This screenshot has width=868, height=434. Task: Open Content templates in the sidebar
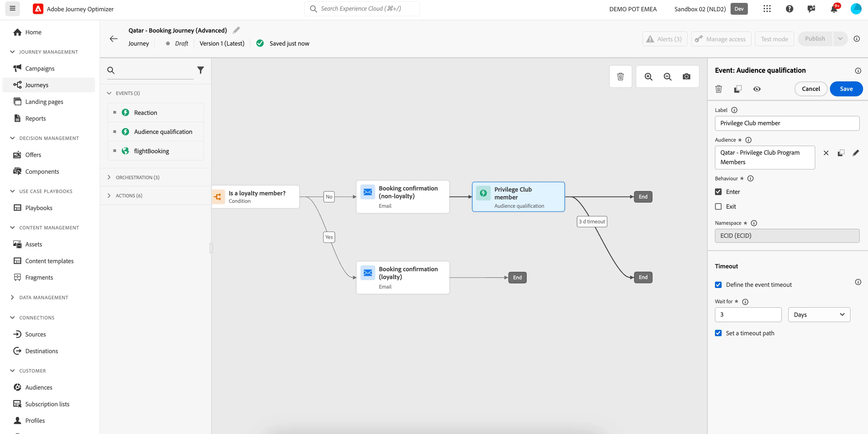point(49,261)
